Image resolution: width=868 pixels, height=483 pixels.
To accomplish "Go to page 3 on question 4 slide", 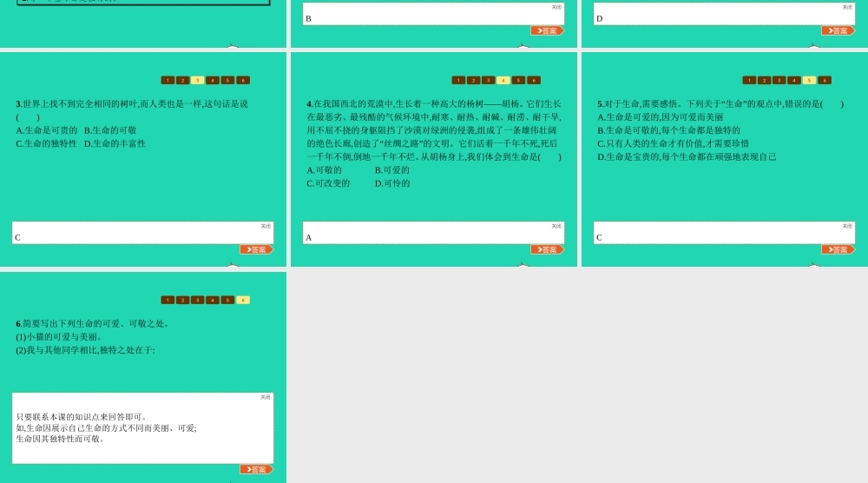I will 488,80.
